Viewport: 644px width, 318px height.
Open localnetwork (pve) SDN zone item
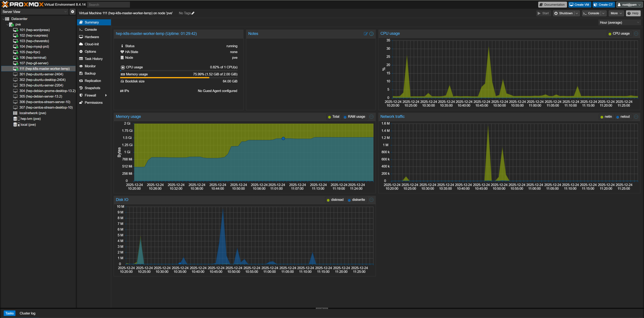coord(33,113)
